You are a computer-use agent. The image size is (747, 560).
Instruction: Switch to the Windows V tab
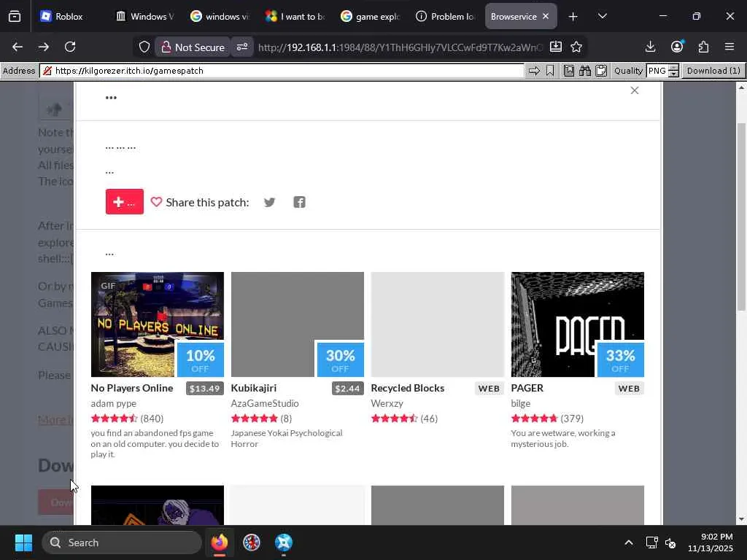click(x=146, y=16)
